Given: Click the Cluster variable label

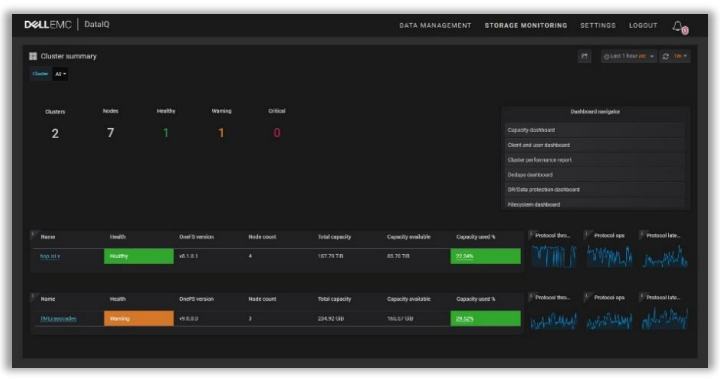Looking at the screenshot, I should pos(40,74).
